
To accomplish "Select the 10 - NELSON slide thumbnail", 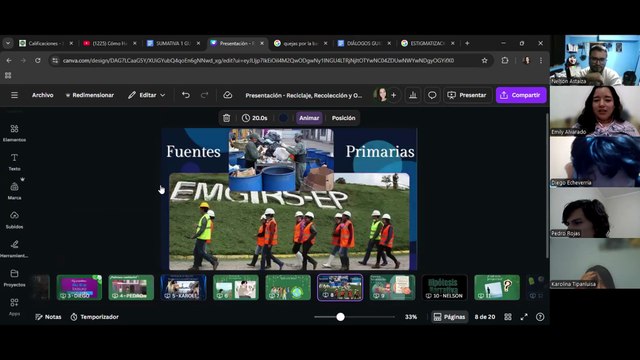I will click(x=444, y=287).
